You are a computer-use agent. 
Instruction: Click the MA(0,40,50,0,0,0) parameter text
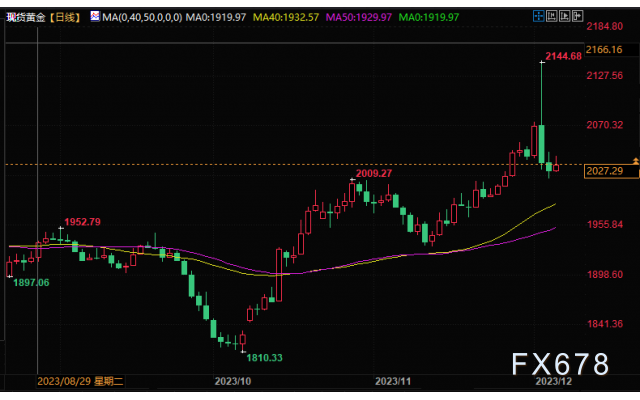(x=142, y=18)
